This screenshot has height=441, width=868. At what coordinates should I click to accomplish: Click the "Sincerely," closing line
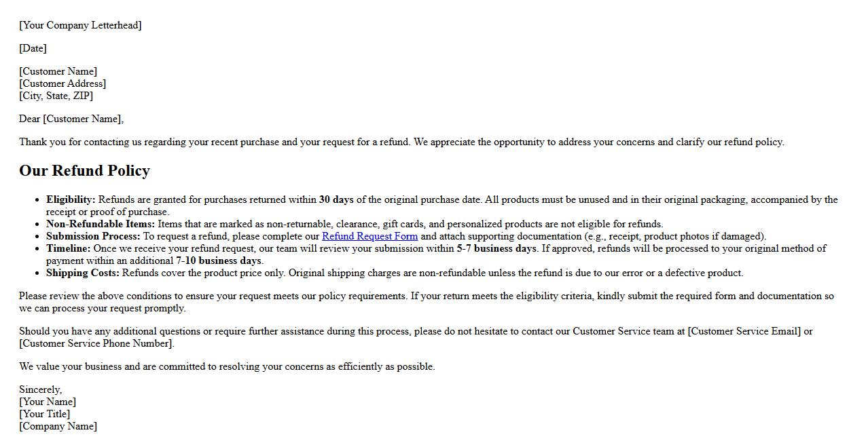[x=40, y=389]
